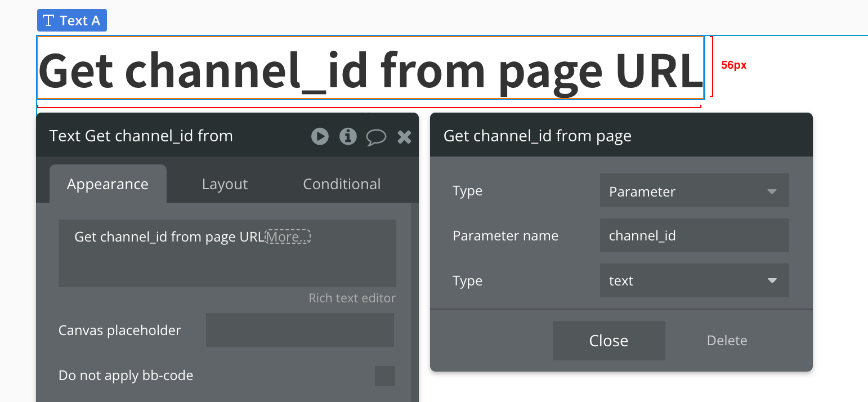This screenshot has width=868, height=402.
Task: Select the heading text element on canvas
Action: coord(370,68)
